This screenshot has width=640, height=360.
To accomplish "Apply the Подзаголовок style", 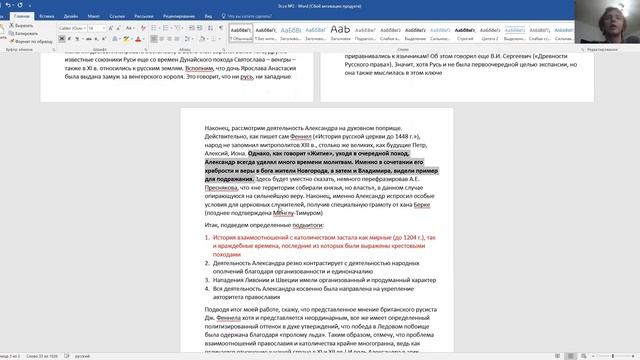I will pyautogui.click(x=365, y=33).
